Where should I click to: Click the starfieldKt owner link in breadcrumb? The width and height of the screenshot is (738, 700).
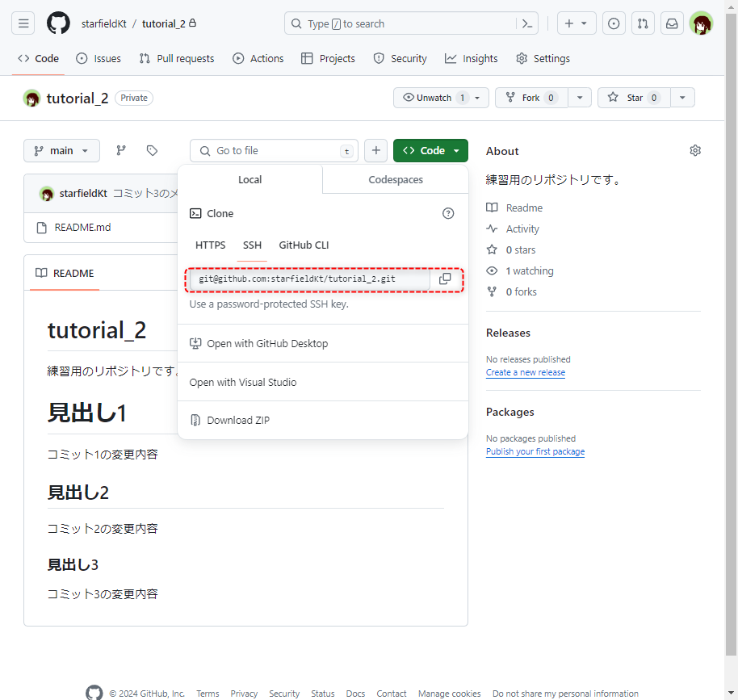click(x=103, y=23)
